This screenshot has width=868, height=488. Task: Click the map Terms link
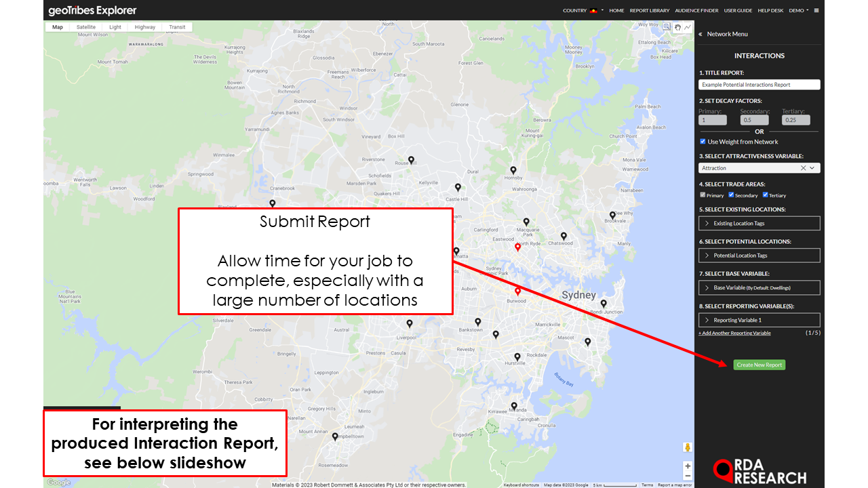648,485
